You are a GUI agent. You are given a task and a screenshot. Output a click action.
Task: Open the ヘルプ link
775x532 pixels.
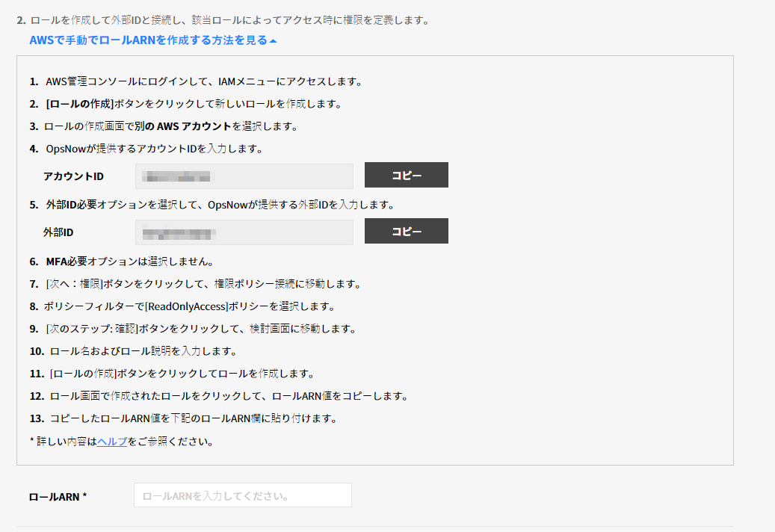tap(112, 442)
